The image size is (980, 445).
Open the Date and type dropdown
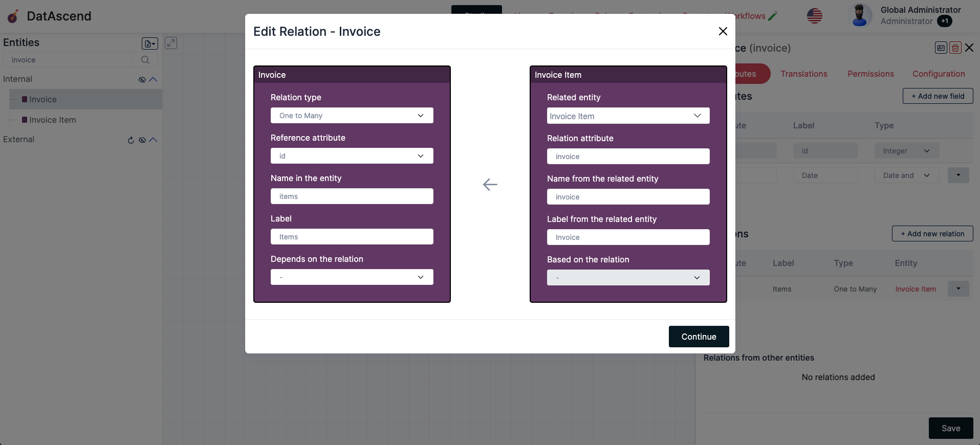(907, 175)
